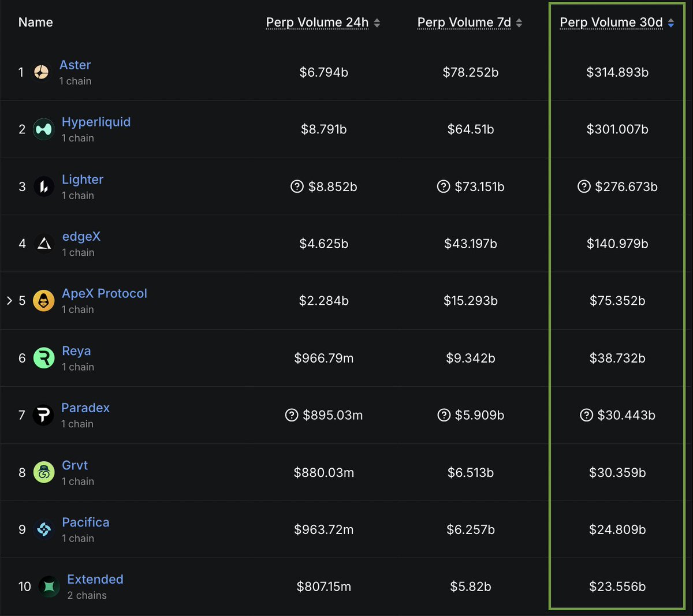Click the ApeX Protocol logo icon

tap(44, 301)
